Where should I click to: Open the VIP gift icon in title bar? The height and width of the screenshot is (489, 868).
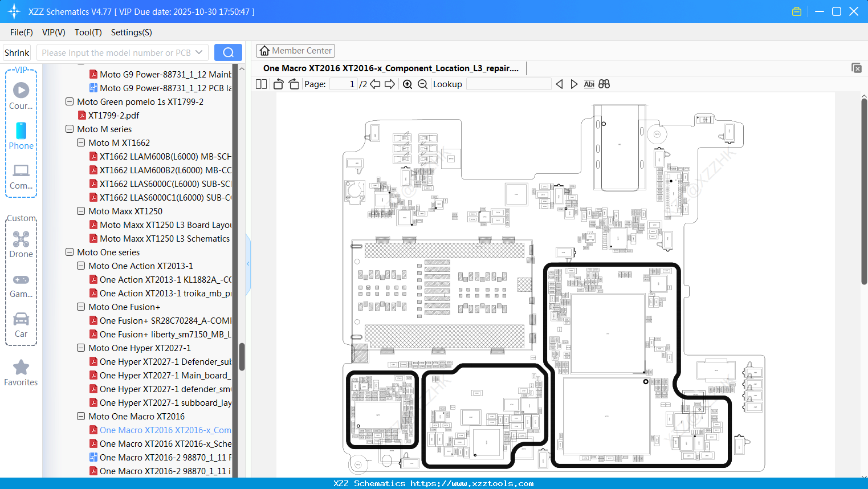click(x=797, y=11)
